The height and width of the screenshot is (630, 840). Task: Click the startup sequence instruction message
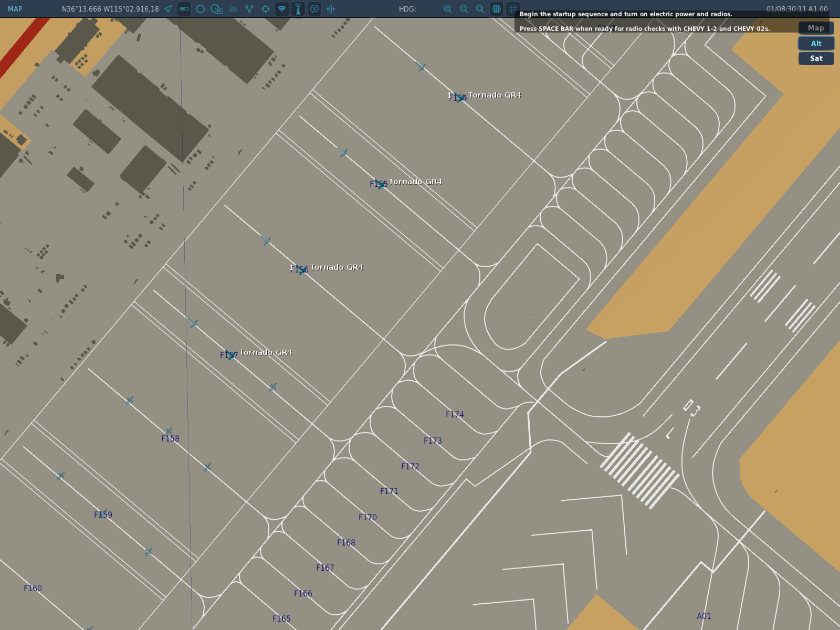coord(625,14)
